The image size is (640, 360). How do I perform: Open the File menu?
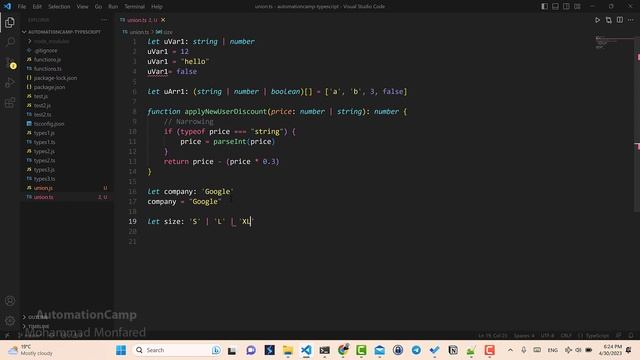(x=22, y=7)
